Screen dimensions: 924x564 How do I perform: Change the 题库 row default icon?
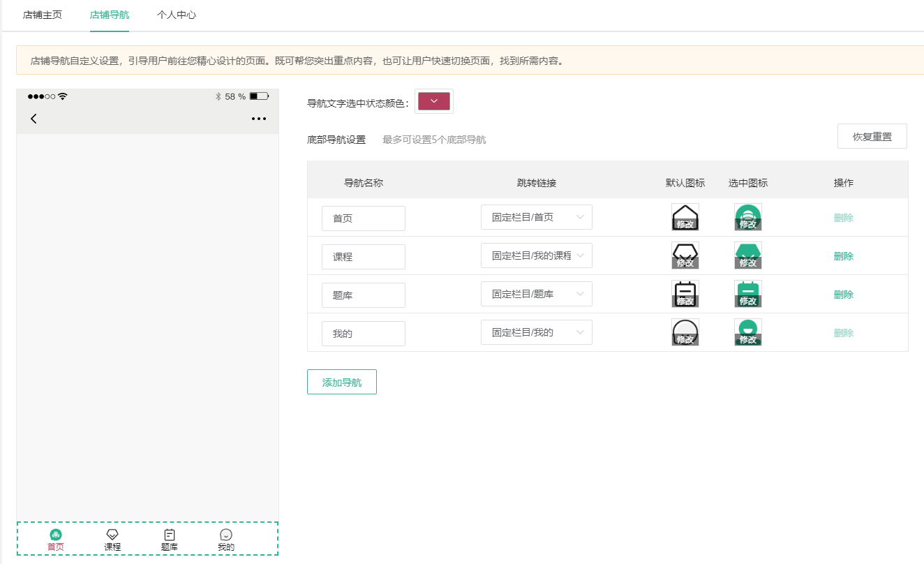tap(685, 294)
